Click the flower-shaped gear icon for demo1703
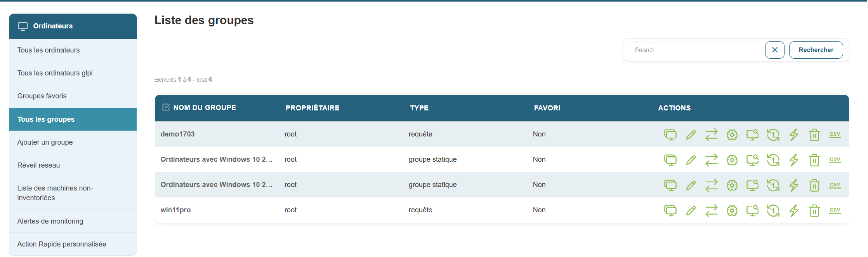The height and width of the screenshot is (257, 868). (x=732, y=135)
